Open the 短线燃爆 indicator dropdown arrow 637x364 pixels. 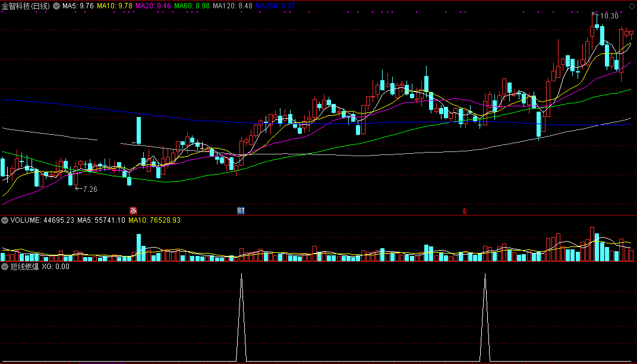pyautogui.click(x=5, y=267)
